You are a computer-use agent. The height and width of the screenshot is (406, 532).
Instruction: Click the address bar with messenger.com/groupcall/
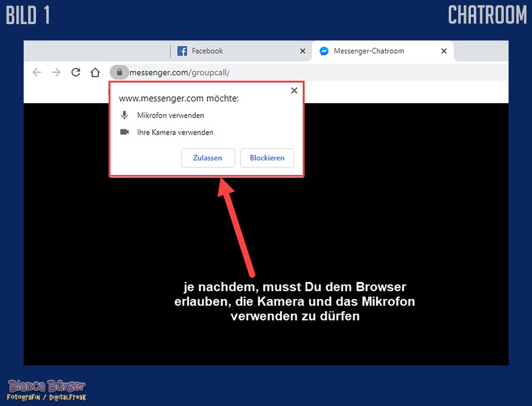tap(308, 72)
